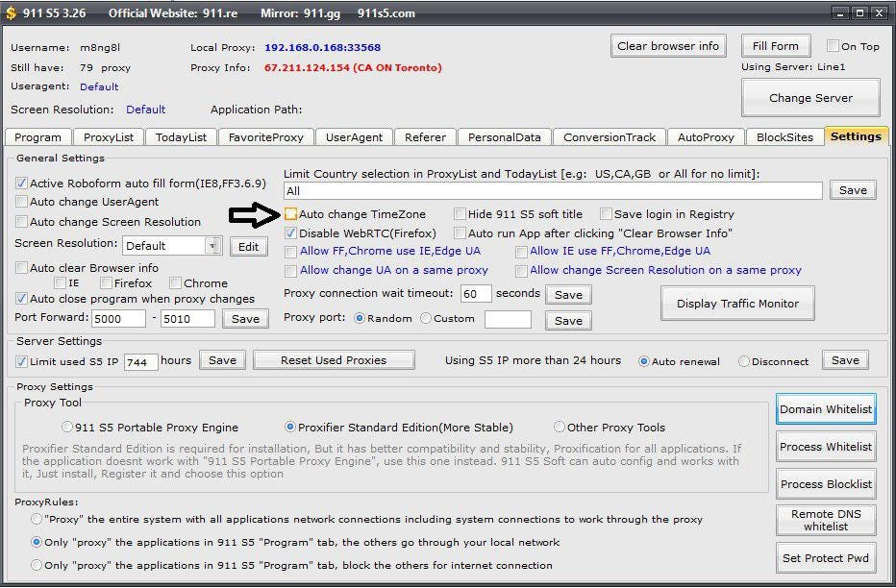
Task: Check Auto run App after clearing
Action: coord(460,233)
